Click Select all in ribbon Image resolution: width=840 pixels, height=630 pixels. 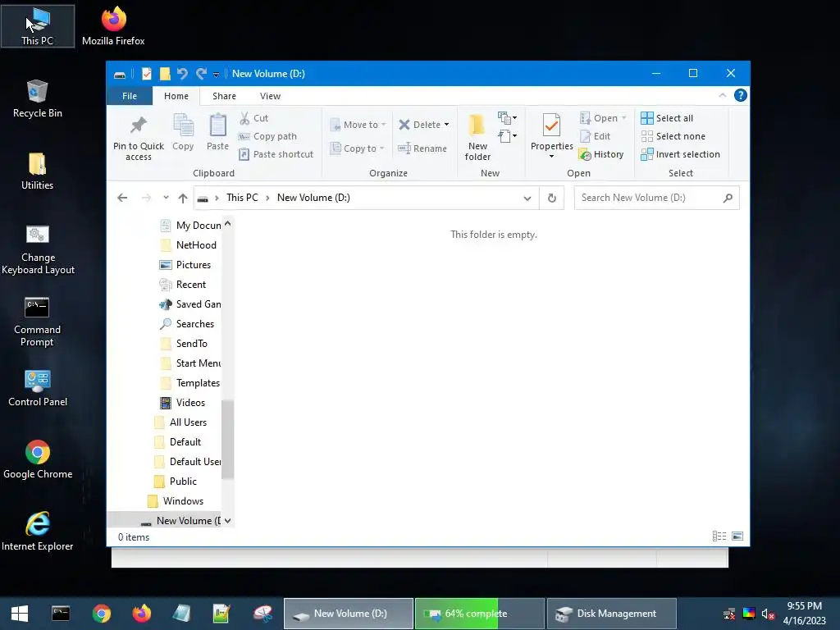(x=667, y=118)
